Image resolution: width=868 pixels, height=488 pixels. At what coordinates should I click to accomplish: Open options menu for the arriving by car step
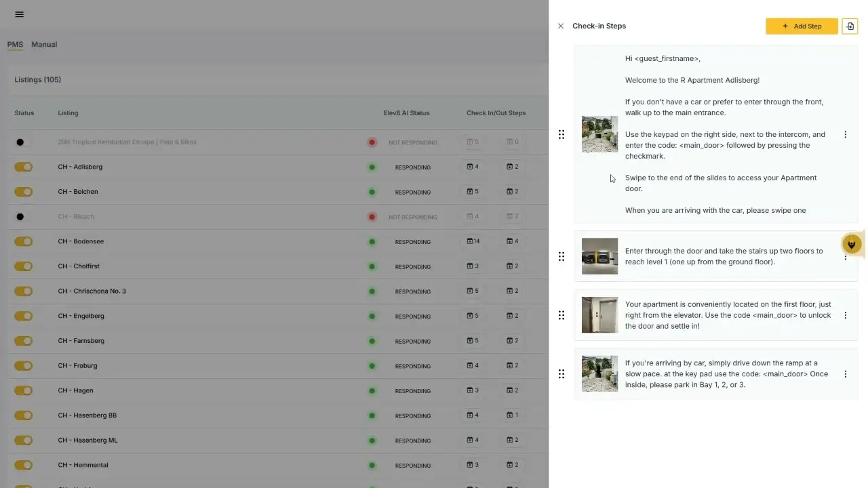pyautogui.click(x=845, y=373)
